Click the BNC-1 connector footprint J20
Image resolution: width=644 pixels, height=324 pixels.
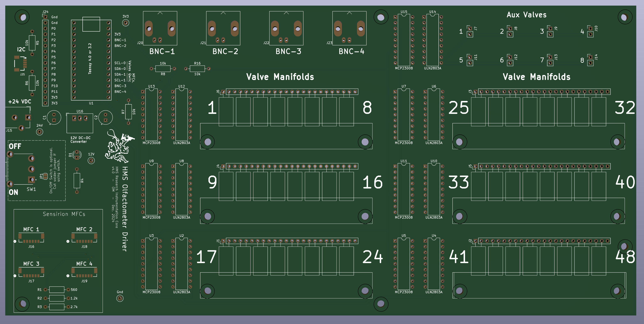pyautogui.click(x=160, y=28)
